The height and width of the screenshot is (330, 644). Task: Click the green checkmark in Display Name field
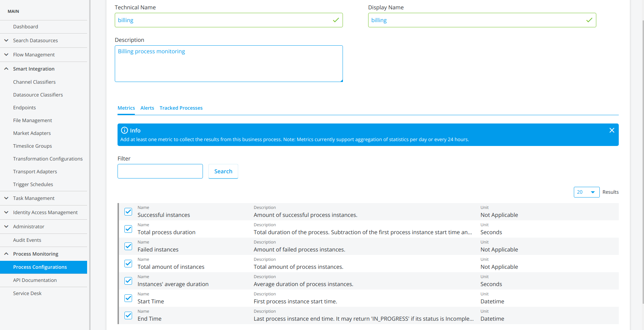coord(589,20)
